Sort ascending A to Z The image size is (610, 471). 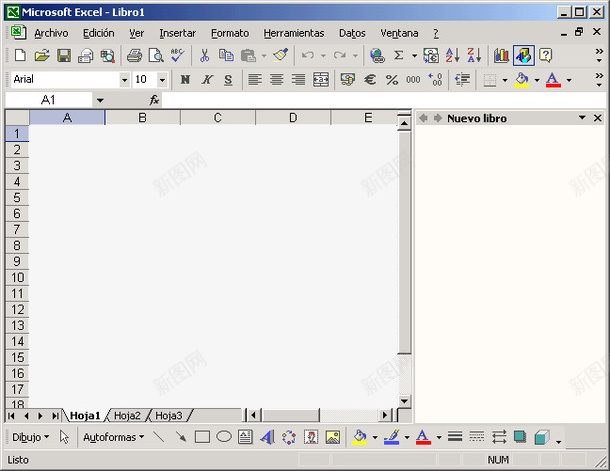coord(452,56)
